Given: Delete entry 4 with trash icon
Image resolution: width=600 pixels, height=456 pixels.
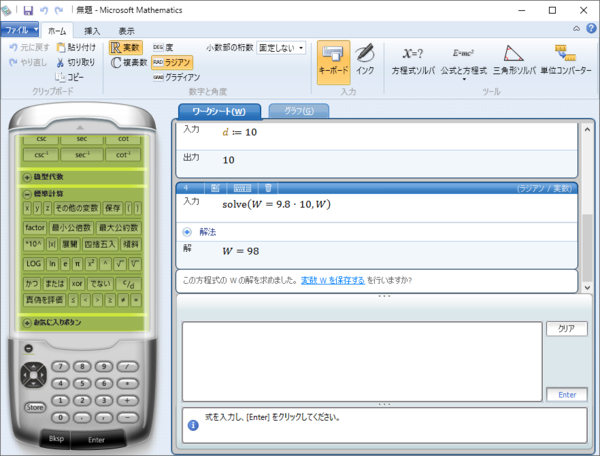Looking at the screenshot, I should 268,188.
